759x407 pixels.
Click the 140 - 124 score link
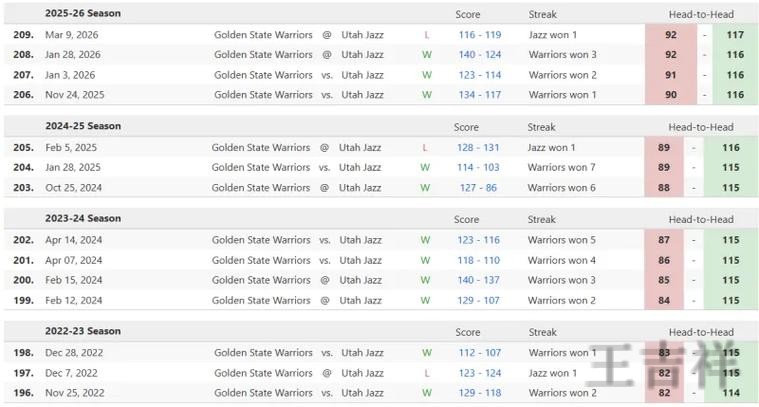pyautogui.click(x=480, y=55)
